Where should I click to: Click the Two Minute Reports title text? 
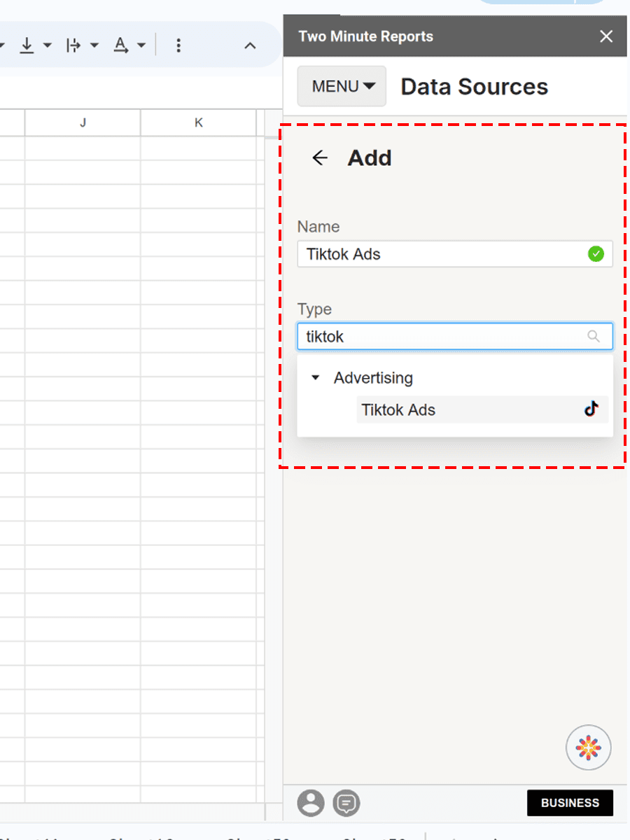(x=365, y=36)
